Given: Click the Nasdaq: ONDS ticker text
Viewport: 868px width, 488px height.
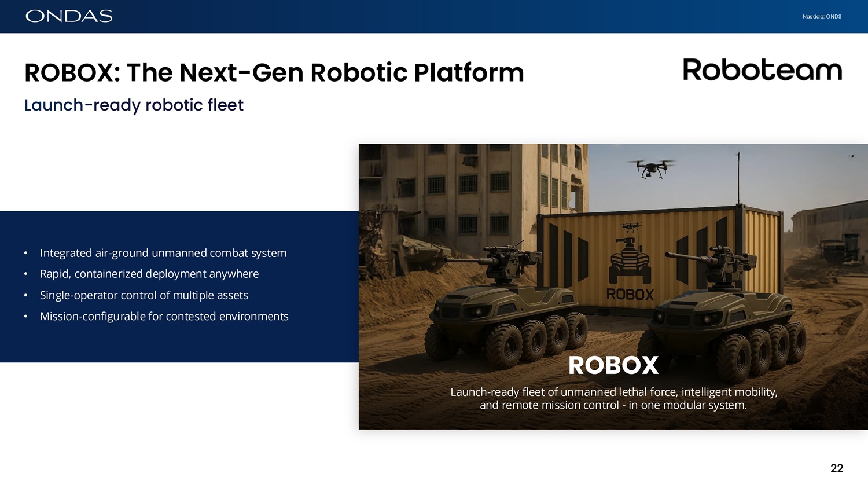Looking at the screenshot, I should tap(822, 17).
